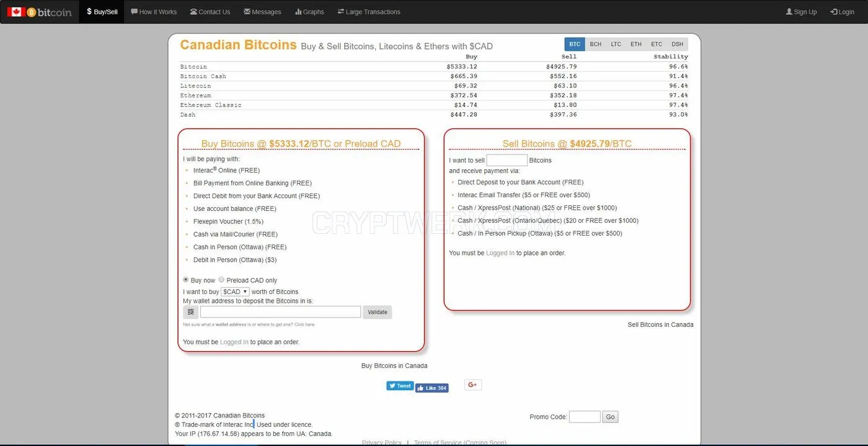Screen dimensions: 868x446
Task: Open the Privacy Policy link
Action: coord(382,442)
